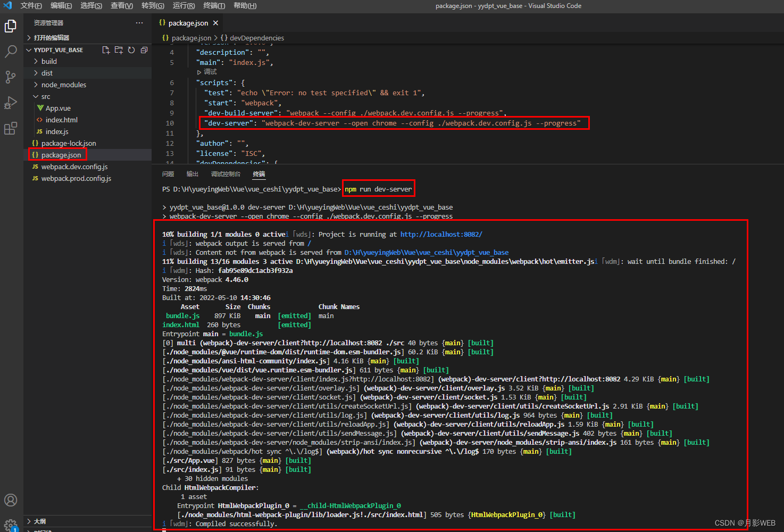Click the "main": "index.js" line

click(x=235, y=62)
